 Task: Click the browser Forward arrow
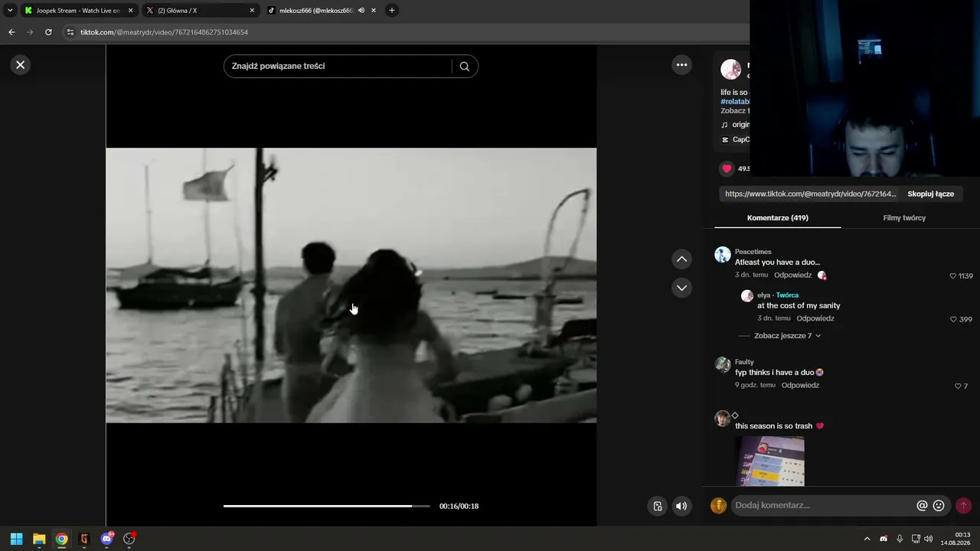tap(30, 32)
